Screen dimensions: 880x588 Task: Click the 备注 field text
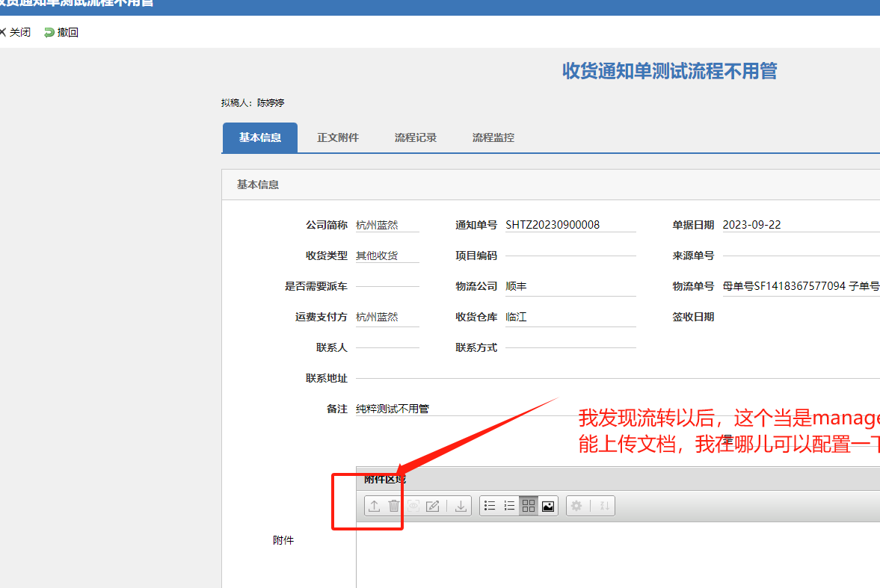(x=393, y=409)
